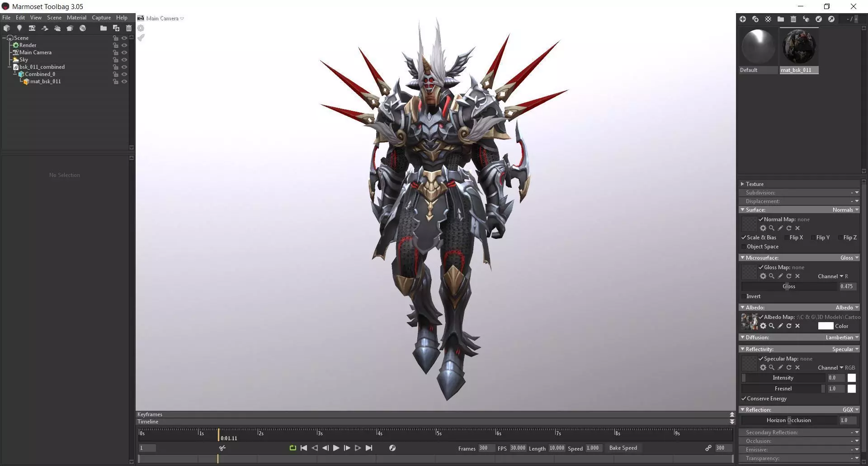Open the Diffusion Lambertian dropdown
The width and height of the screenshot is (868, 466).
842,338
